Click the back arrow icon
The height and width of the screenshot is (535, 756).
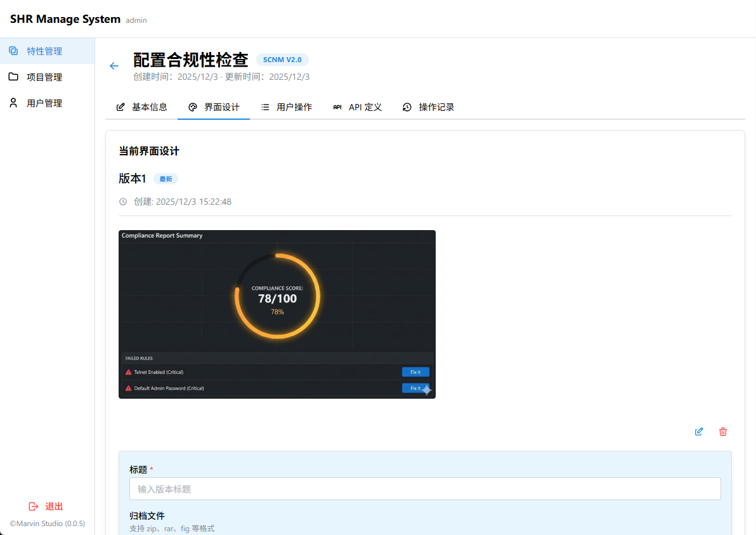[114, 66]
